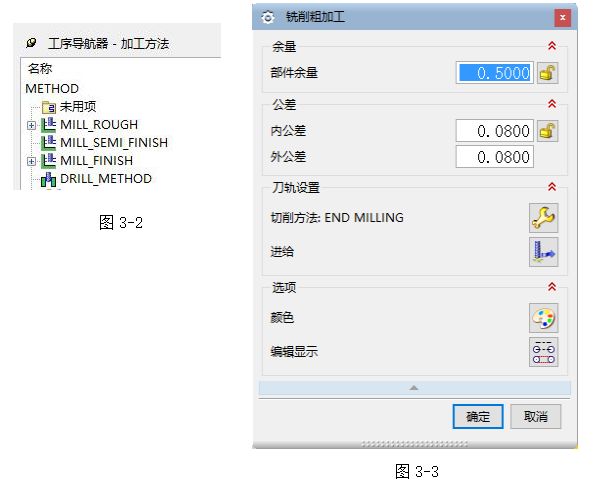Image resolution: width=611 pixels, height=480 pixels.
Task: Close the 铣削粗加工 dialog
Action: coord(563,18)
